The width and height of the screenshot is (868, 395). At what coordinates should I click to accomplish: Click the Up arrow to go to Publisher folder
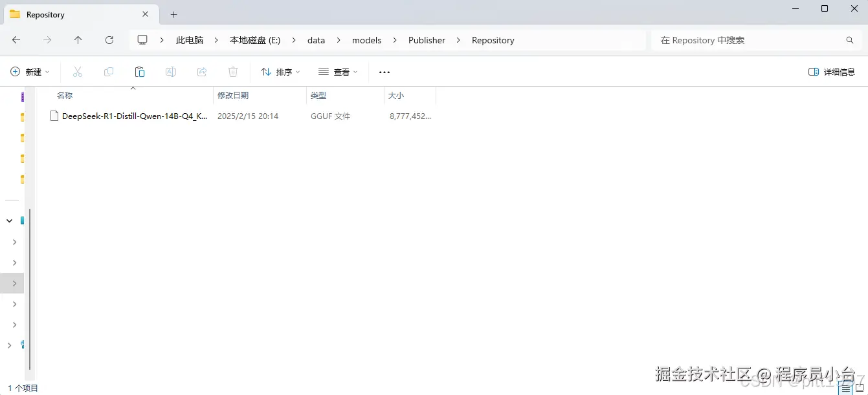[x=78, y=39]
